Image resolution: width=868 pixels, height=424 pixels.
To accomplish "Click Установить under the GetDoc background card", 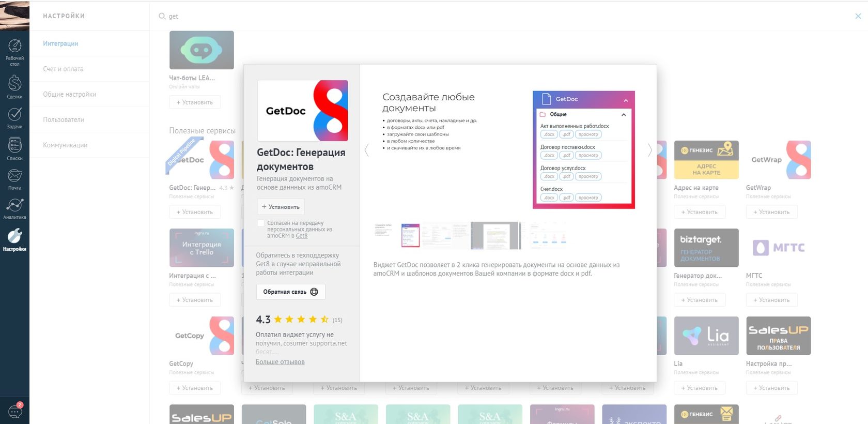I will (x=195, y=212).
